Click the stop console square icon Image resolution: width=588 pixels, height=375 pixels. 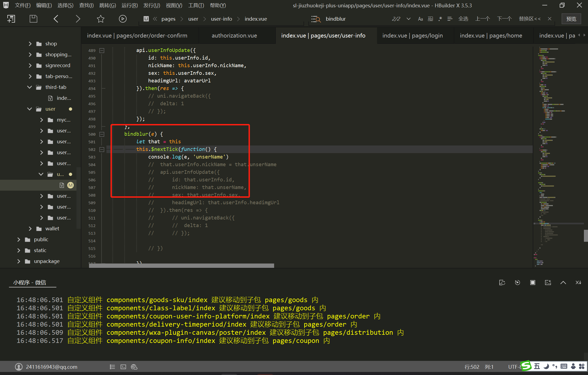click(532, 283)
